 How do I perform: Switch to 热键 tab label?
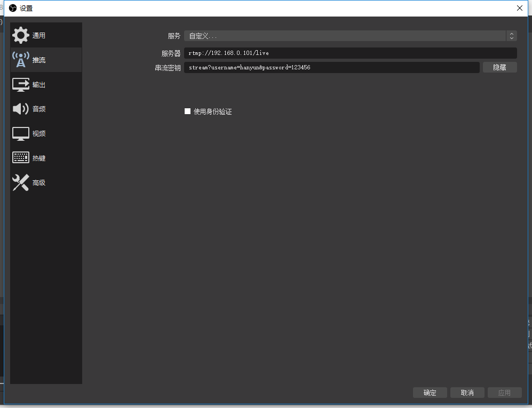pos(38,158)
